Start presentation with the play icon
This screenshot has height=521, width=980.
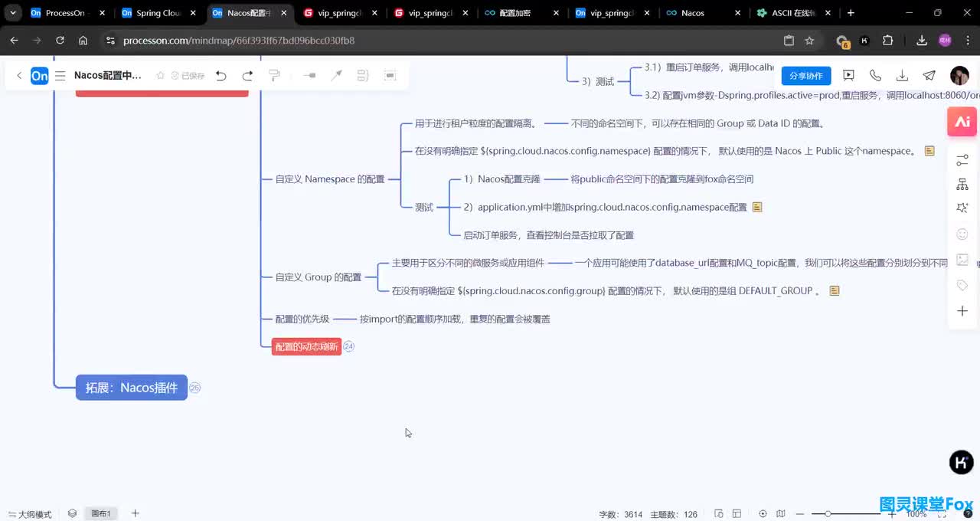[848, 75]
